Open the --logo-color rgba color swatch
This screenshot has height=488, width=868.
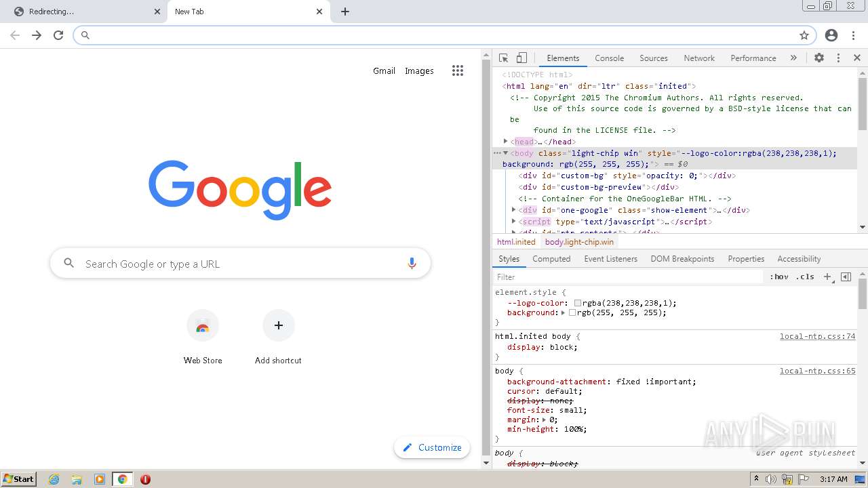578,303
